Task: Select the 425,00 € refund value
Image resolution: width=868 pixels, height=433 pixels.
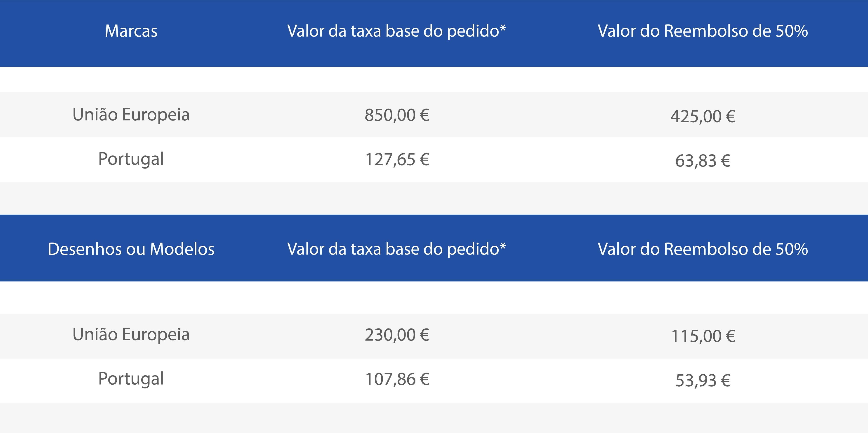Action: coord(703,116)
